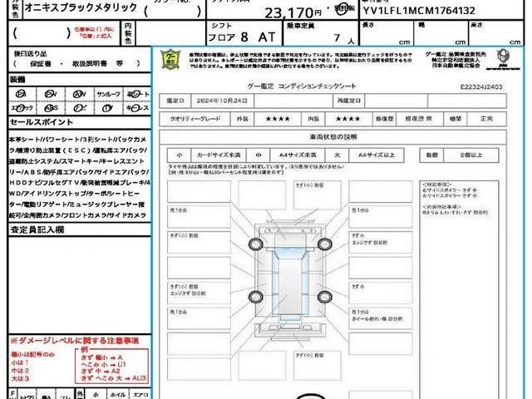The image size is (532, 399).
Task: Click the 再鑑定日 label cell
Action: pyautogui.click(x=349, y=101)
